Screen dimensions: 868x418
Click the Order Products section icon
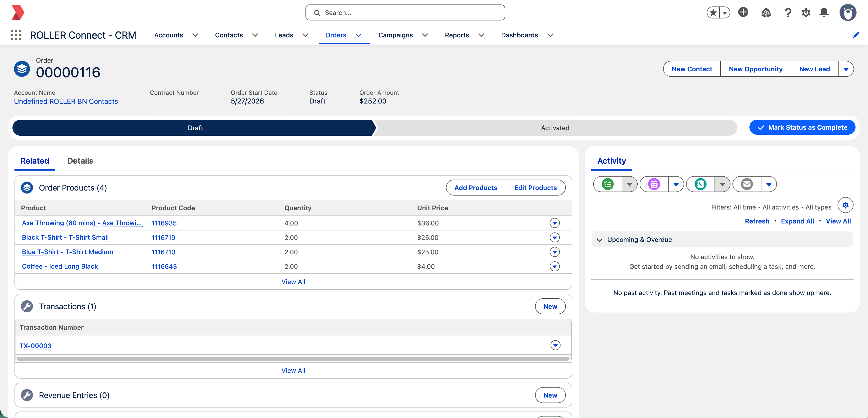pos(27,188)
